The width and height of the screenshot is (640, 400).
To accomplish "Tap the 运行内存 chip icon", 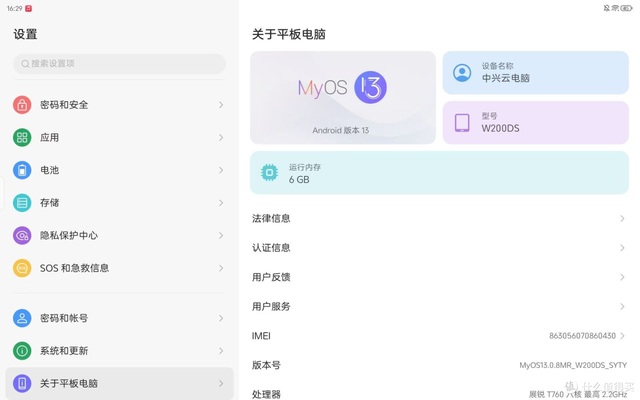I will 269,173.
